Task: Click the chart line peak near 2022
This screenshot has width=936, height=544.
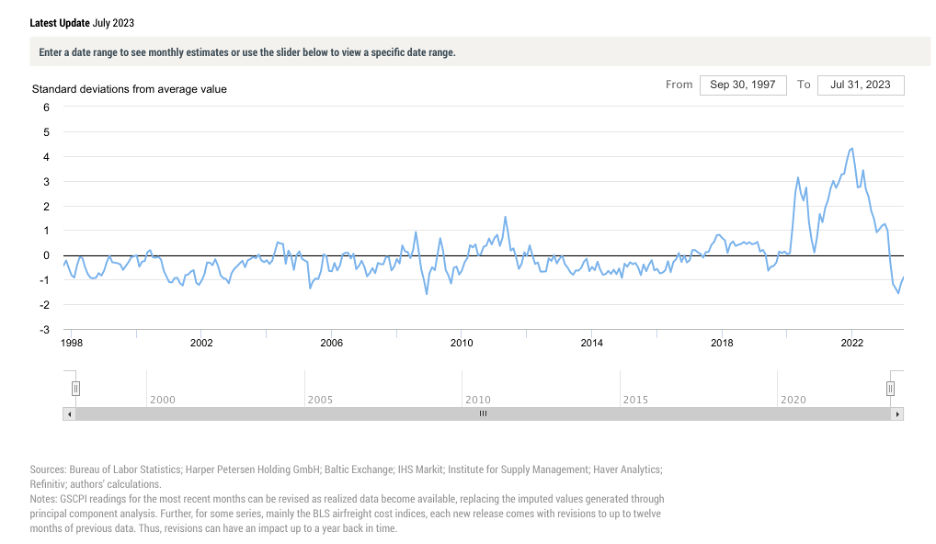Action: click(851, 149)
